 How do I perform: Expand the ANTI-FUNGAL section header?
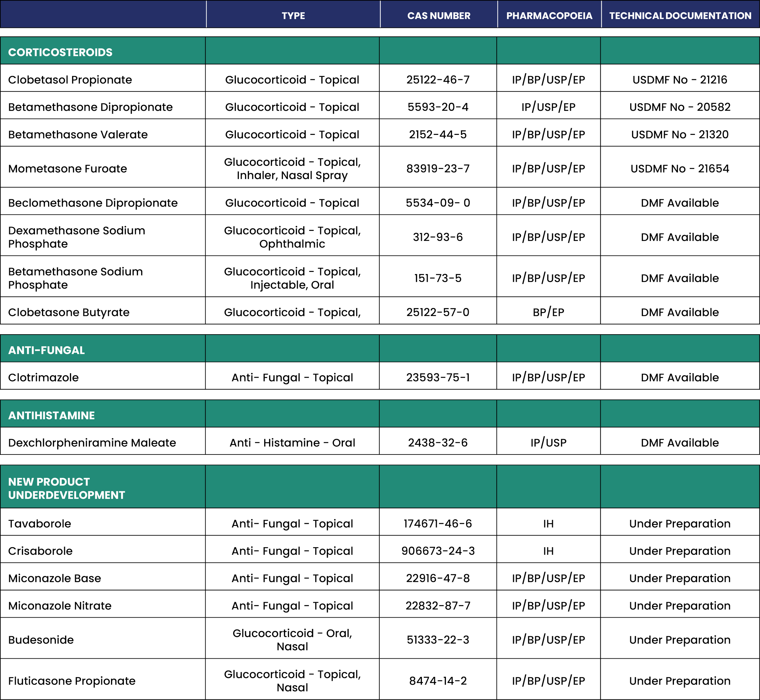point(46,350)
